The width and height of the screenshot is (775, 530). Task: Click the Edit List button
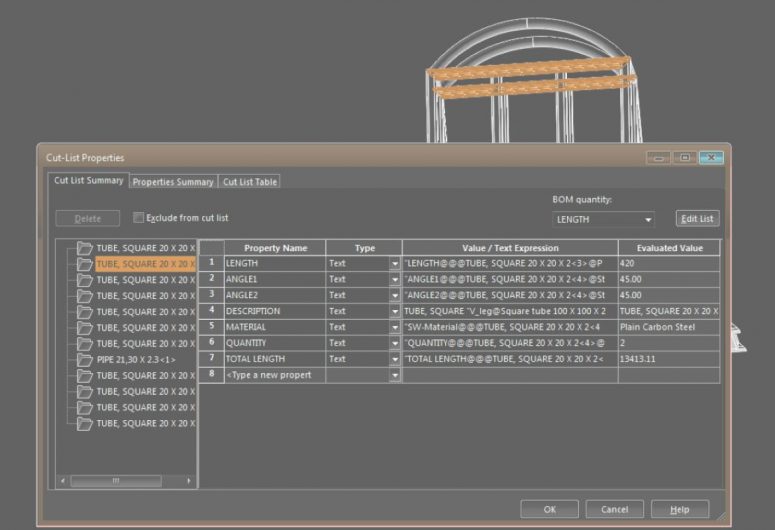[x=697, y=219]
